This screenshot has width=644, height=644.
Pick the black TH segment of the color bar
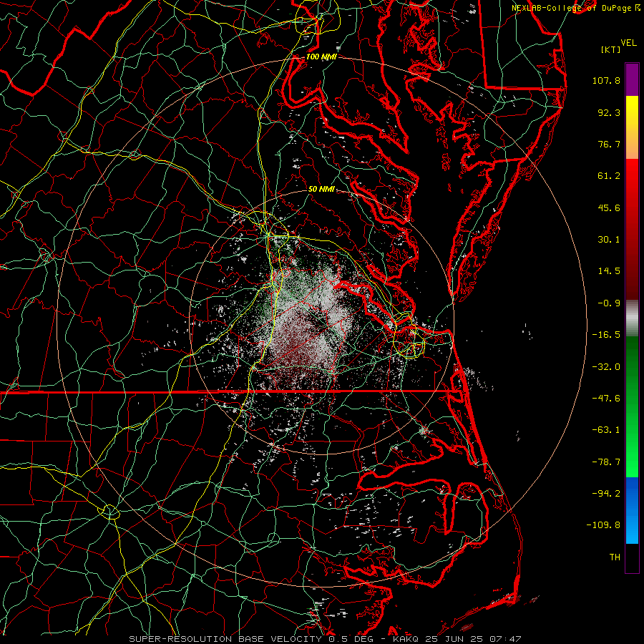632,557
